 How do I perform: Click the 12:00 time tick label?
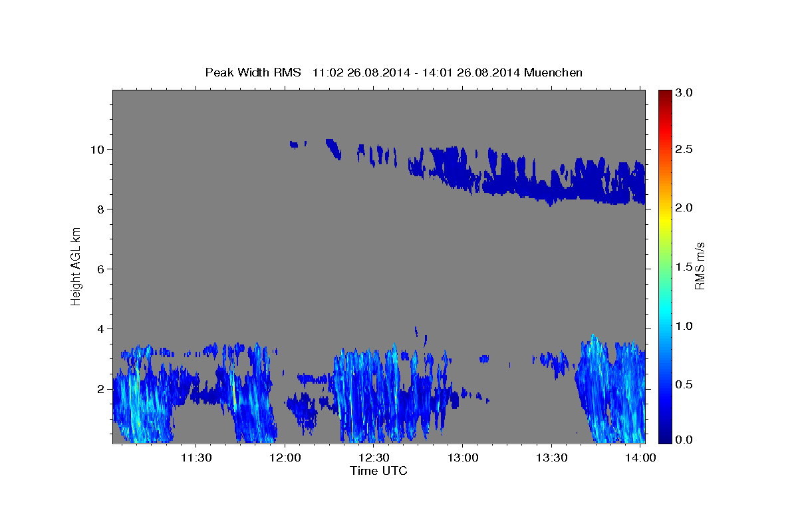(x=285, y=458)
